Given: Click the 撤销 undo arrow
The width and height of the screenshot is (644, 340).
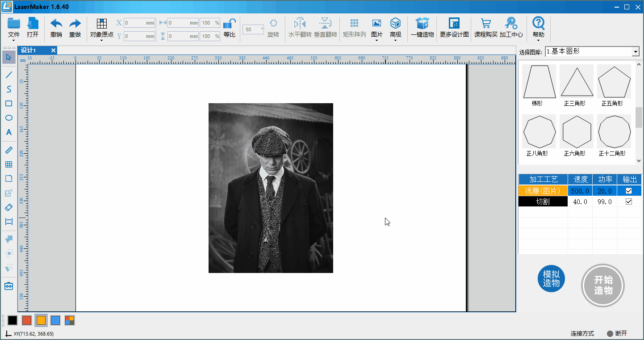Looking at the screenshot, I should [x=56, y=28].
